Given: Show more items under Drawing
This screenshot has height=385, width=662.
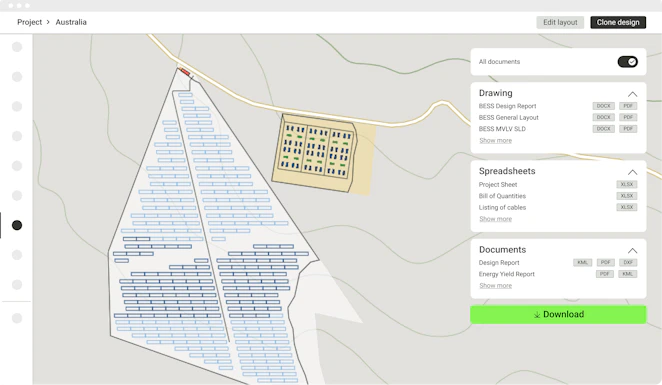Looking at the screenshot, I should coord(495,140).
